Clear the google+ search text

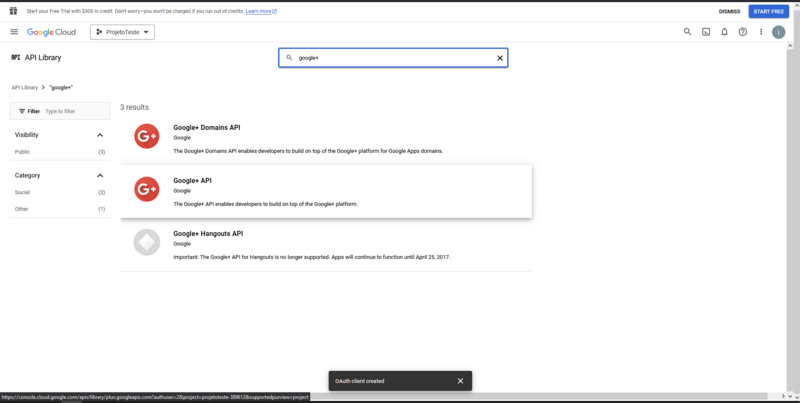(499, 58)
